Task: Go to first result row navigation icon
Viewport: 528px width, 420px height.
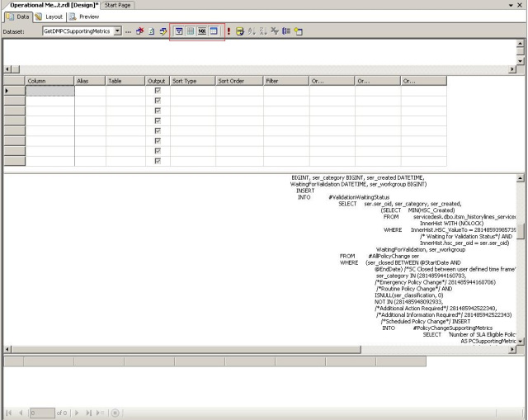Action: [9, 413]
